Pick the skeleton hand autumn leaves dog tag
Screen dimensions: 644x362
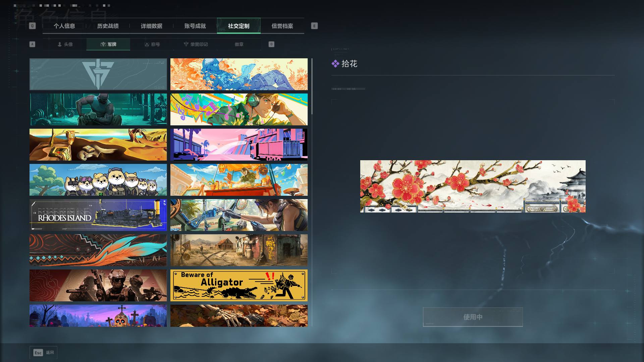[x=239, y=316]
